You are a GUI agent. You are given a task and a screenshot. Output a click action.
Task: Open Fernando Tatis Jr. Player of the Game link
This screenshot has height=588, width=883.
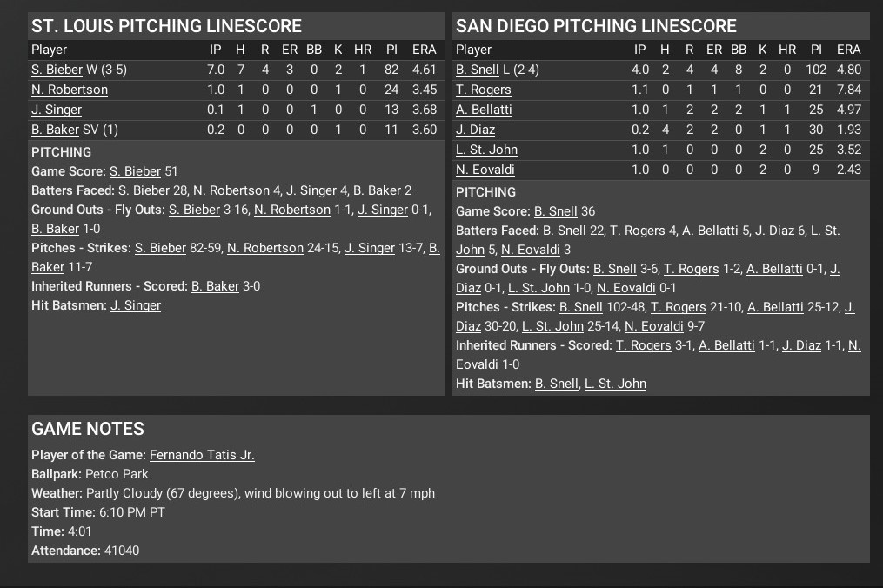tap(202, 455)
